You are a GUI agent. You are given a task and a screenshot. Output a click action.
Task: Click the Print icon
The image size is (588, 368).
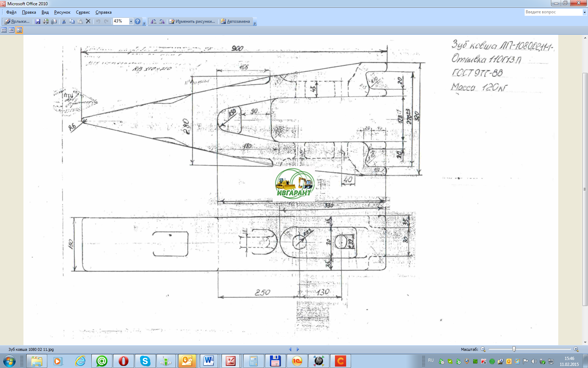[x=46, y=21]
